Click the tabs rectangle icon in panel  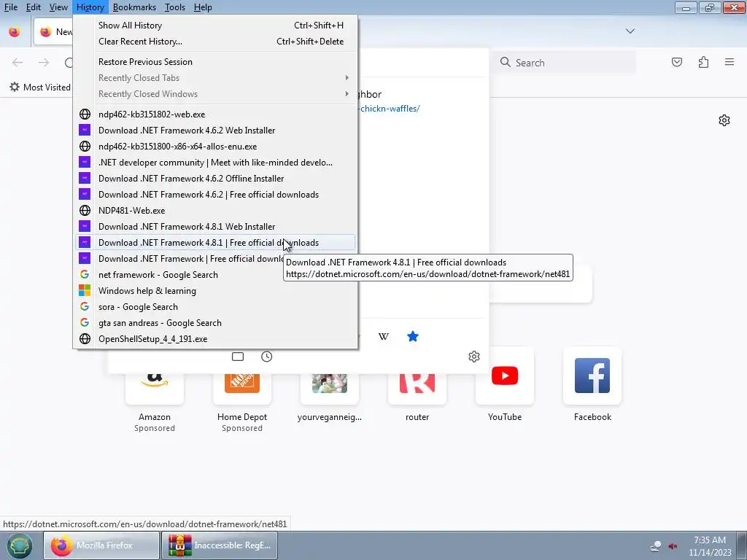pyautogui.click(x=238, y=357)
